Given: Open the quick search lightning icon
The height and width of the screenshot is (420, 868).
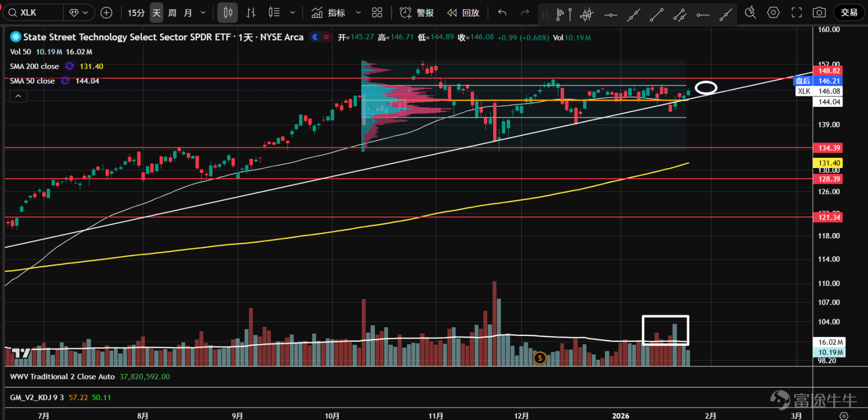Looking at the screenshot, I should pyautogui.click(x=750, y=12).
